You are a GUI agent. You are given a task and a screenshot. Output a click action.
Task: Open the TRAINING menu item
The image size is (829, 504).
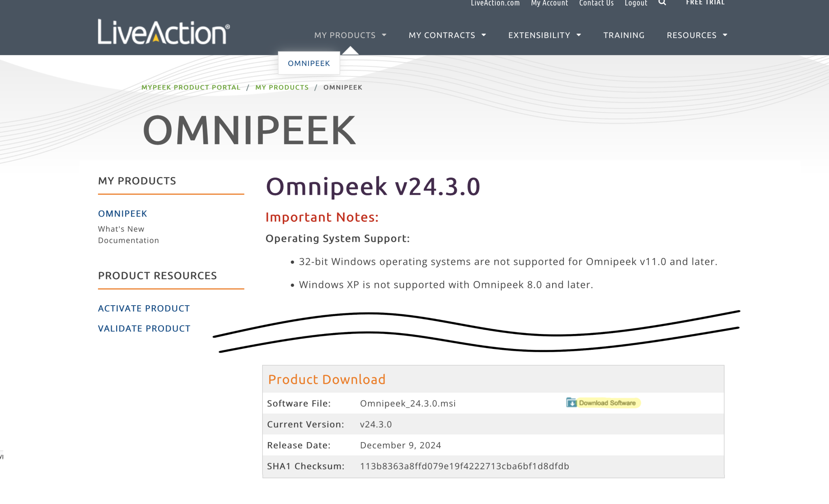coord(624,35)
